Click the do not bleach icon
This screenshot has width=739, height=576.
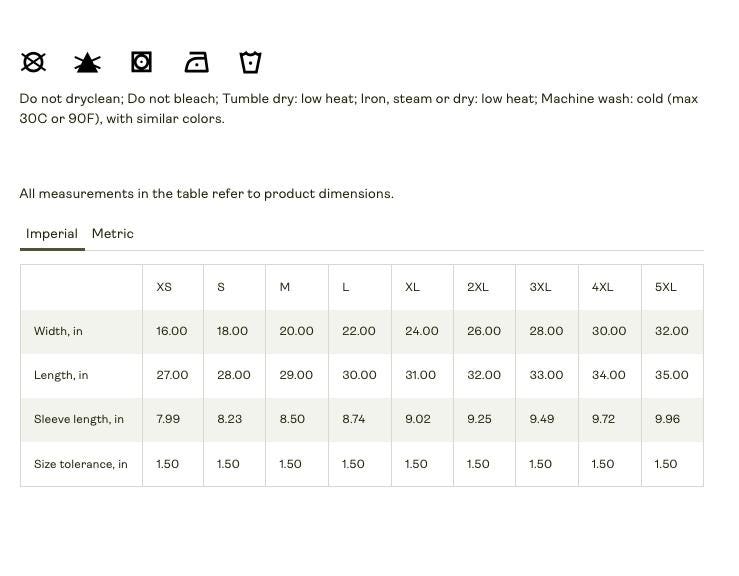87,62
